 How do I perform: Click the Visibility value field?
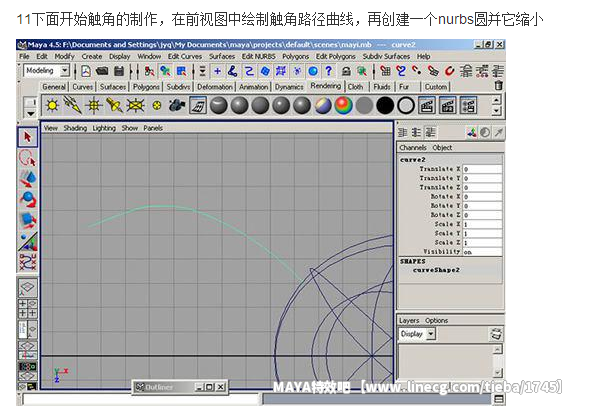[482, 252]
